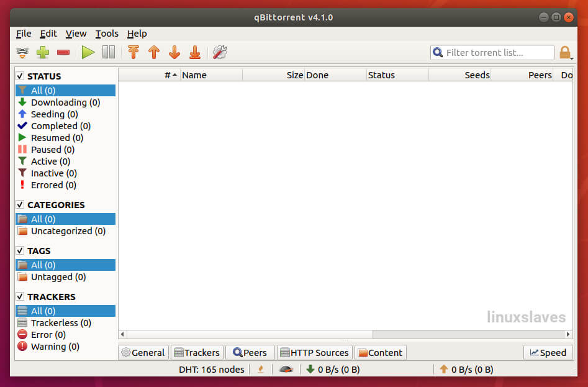Click the download rate 0 B/s (0 B) text
This screenshot has height=387, width=588.
[338, 370]
